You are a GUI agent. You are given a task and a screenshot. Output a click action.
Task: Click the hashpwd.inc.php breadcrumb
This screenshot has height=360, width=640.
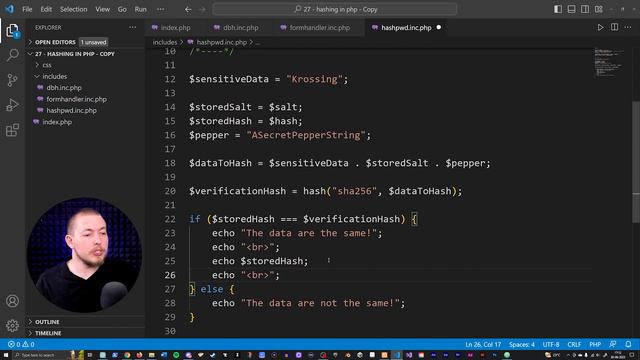tap(222, 42)
